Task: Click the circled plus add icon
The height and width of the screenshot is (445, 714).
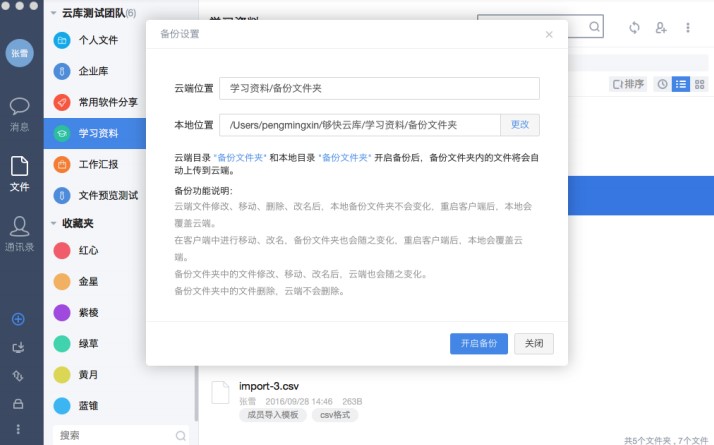Action: coord(18,319)
